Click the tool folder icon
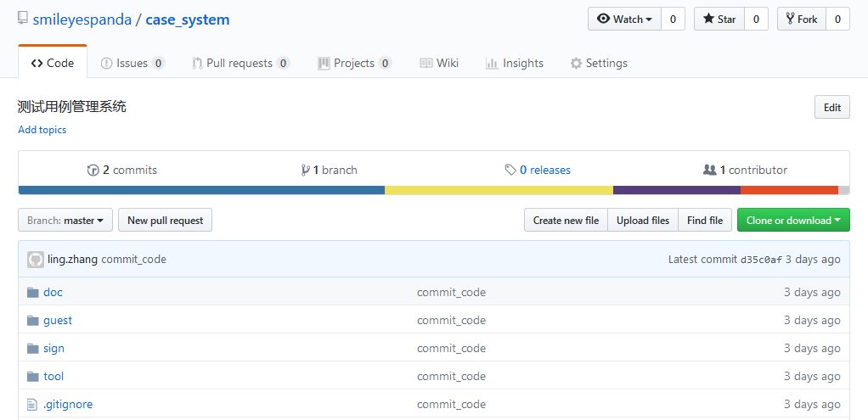This screenshot has height=420, width=868. point(33,376)
